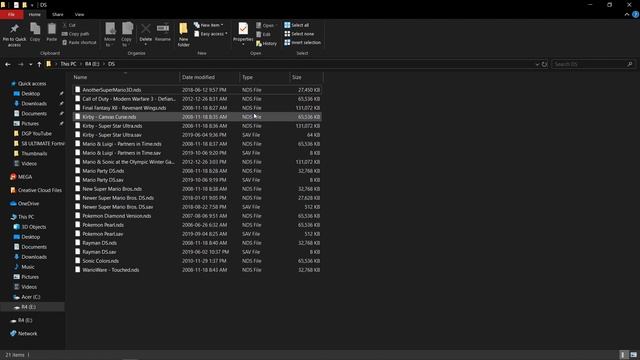Screen dimensions: 640x360
Task: Click the Copy ribbon icon
Action: click(x=35, y=32)
